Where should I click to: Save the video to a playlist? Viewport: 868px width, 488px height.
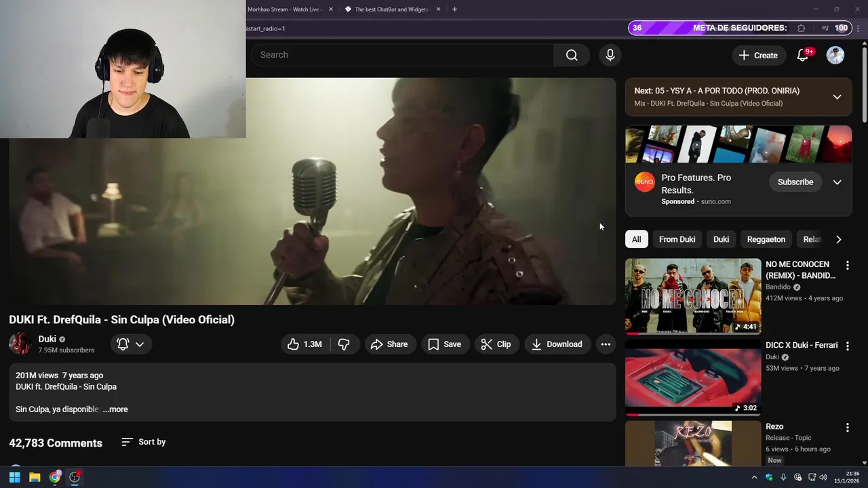tap(445, 344)
